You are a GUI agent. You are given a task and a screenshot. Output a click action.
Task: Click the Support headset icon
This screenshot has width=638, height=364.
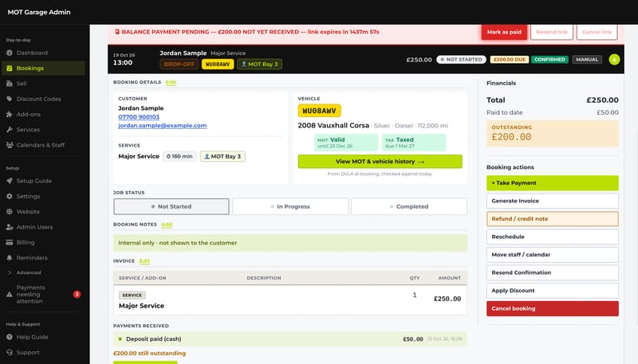pyautogui.click(x=10, y=352)
